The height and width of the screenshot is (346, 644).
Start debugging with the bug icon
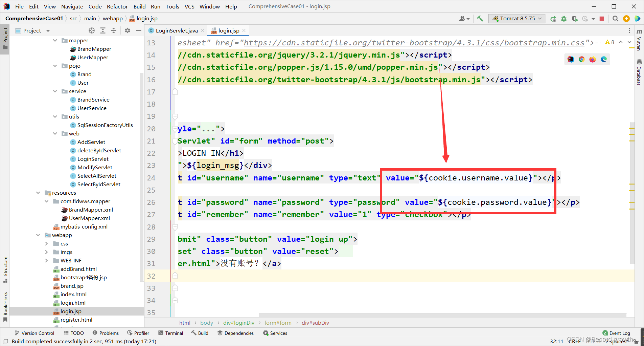pos(564,19)
